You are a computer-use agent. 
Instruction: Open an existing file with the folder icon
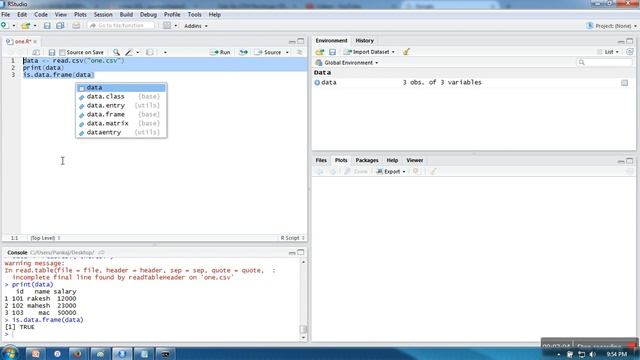(25, 26)
